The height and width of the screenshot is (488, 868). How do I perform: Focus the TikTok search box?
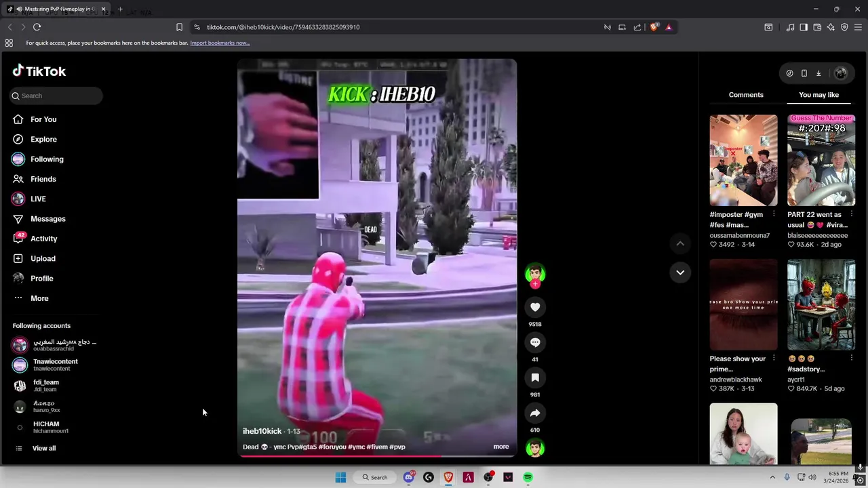(56, 96)
